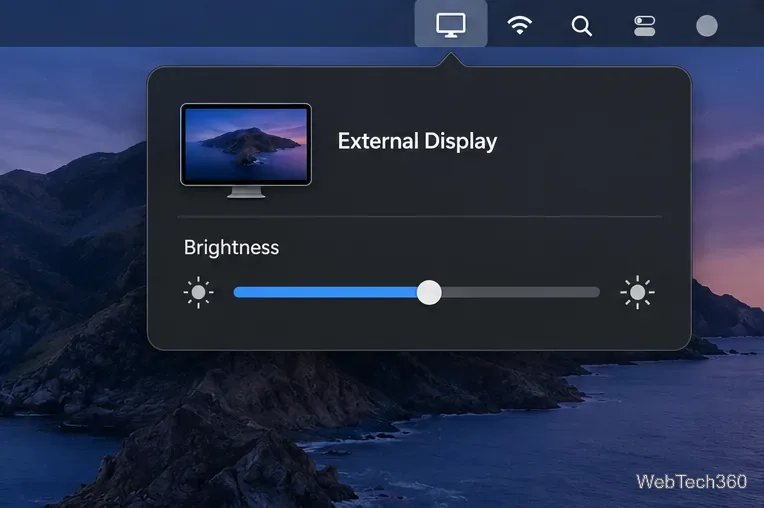Screen dimensions: 764x508
Task: Open the Wi-Fi menu bar icon
Action: (519, 25)
